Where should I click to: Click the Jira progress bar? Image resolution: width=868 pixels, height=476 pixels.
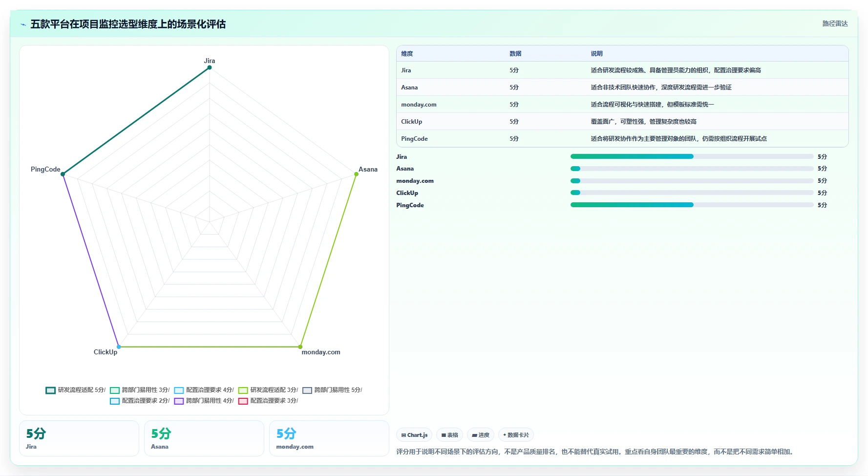(x=692, y=156)
